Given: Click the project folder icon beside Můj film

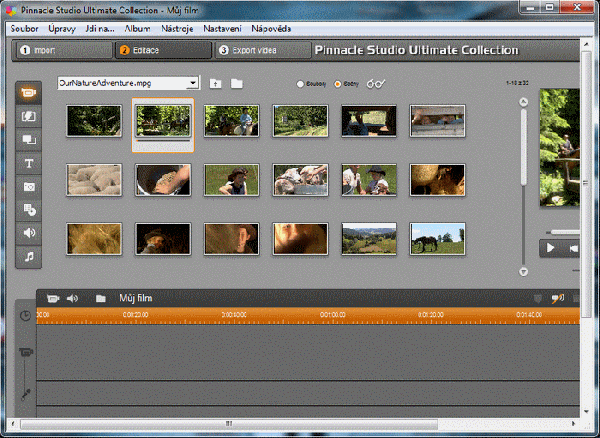Looking at the screenshot, I should pyautogui.click(x=101, y=298).
